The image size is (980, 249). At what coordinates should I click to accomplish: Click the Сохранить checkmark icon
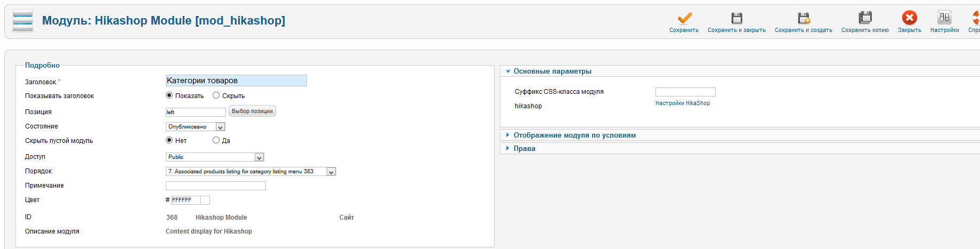click(x=684, y=18)
